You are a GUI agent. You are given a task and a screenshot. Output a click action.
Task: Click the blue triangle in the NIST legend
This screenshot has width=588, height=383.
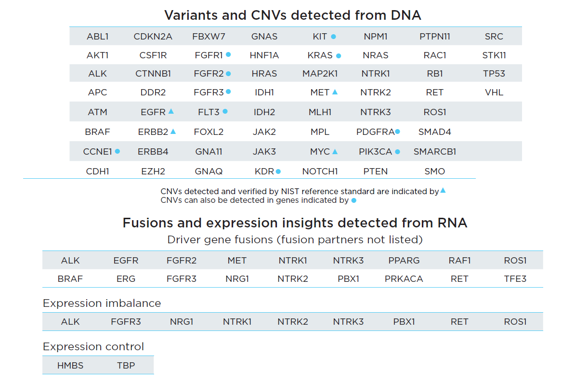(x=443, y=191)
